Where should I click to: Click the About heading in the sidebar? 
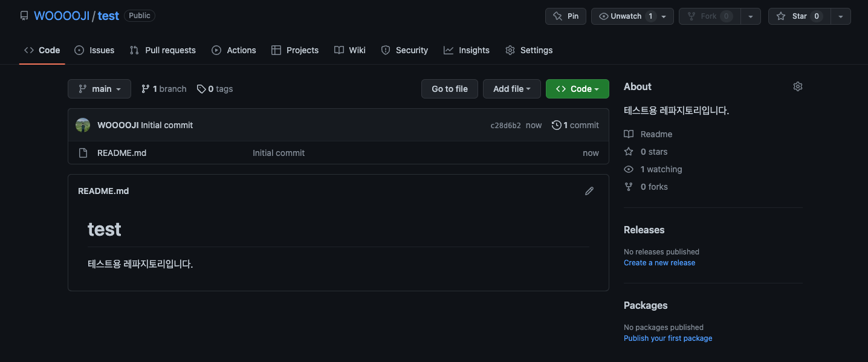point(638,86)
